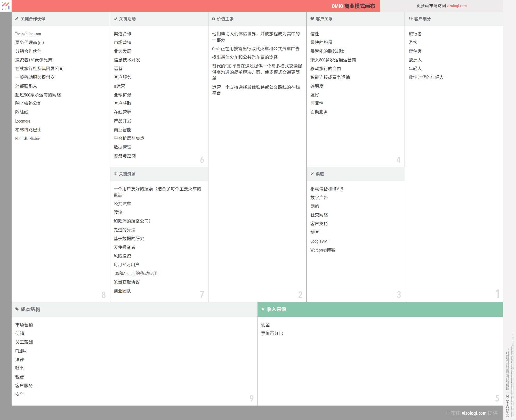Click the heart icon beside 客户关系

click(312, 19)
